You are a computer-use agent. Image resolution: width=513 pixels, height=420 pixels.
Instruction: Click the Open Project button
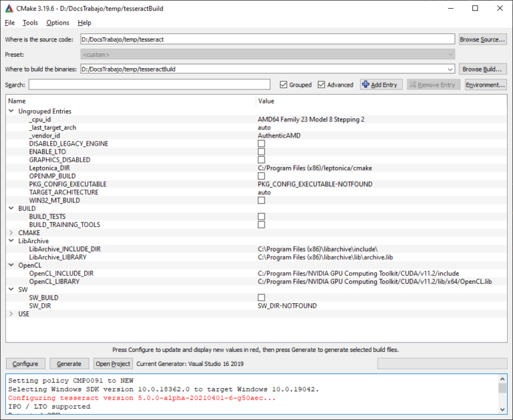point(113,364)
